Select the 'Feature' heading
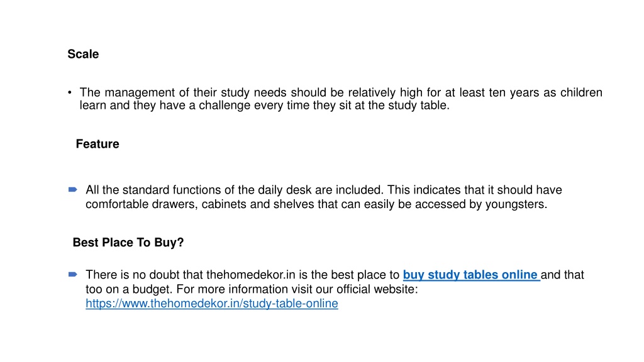Screen dimensions: 644x362 [x=97, y=144]
